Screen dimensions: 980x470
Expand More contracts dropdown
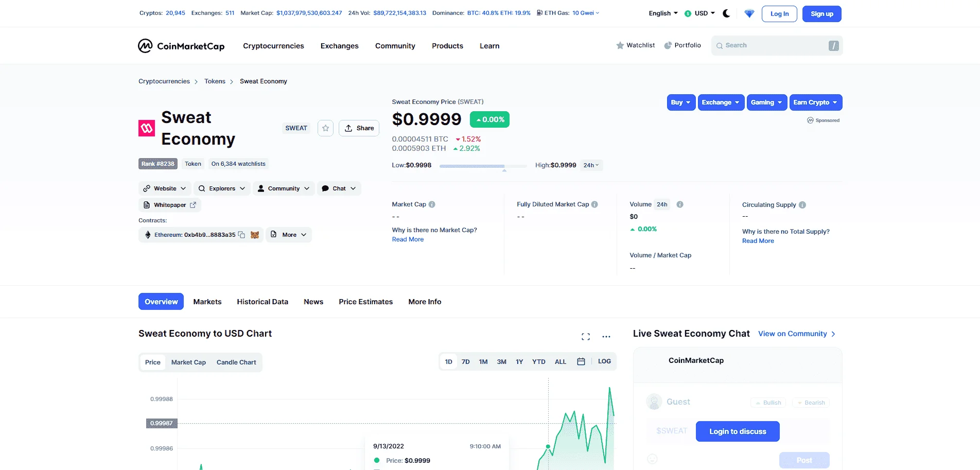[289, 235]
